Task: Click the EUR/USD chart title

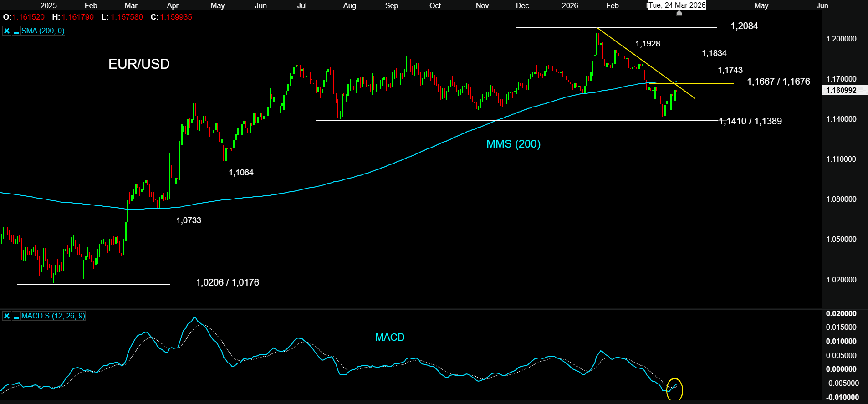Action: [139, 64]
